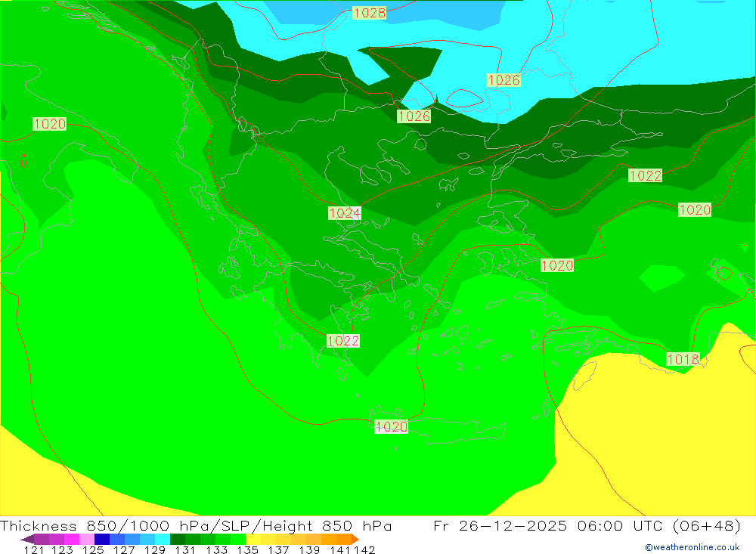Open the weatheronline.co.uk copyright link
This screenshot has width=756, height=554.
[x=692, y=547]
